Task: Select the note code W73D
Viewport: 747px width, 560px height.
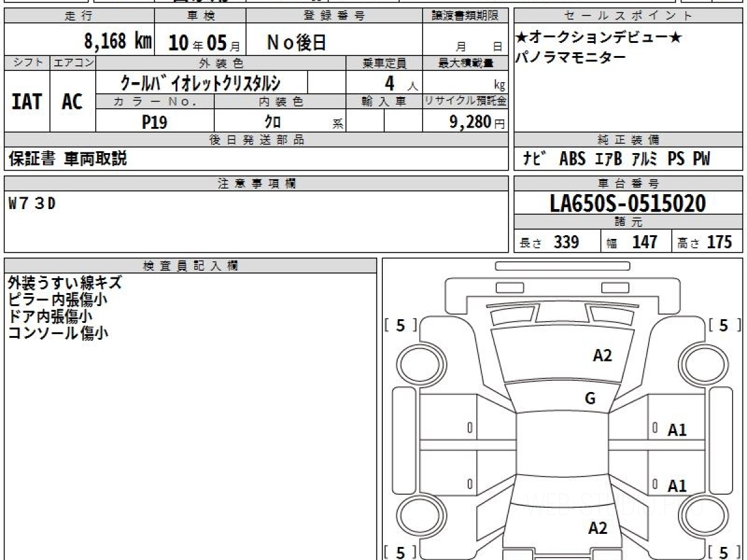Action: [32, 203]
